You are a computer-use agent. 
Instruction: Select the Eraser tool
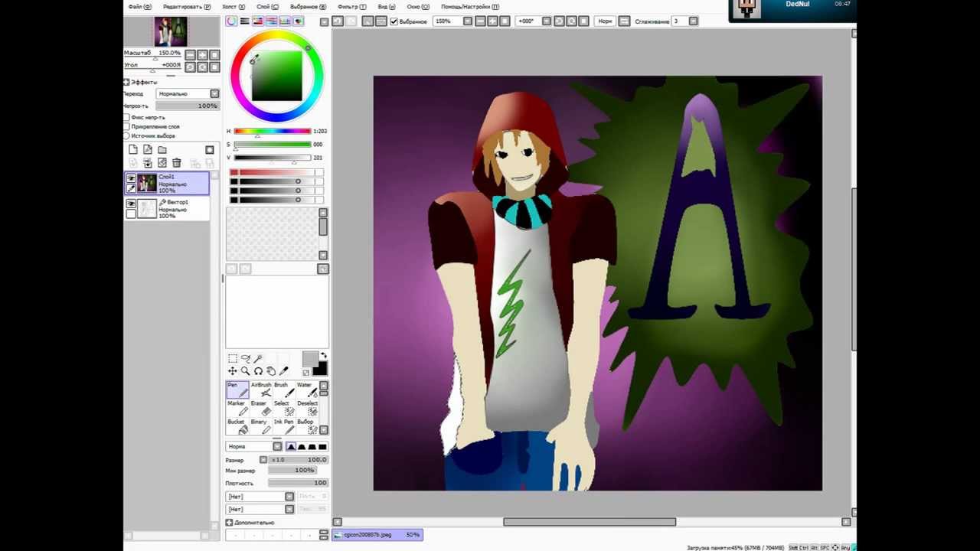[x=261, y=407]
